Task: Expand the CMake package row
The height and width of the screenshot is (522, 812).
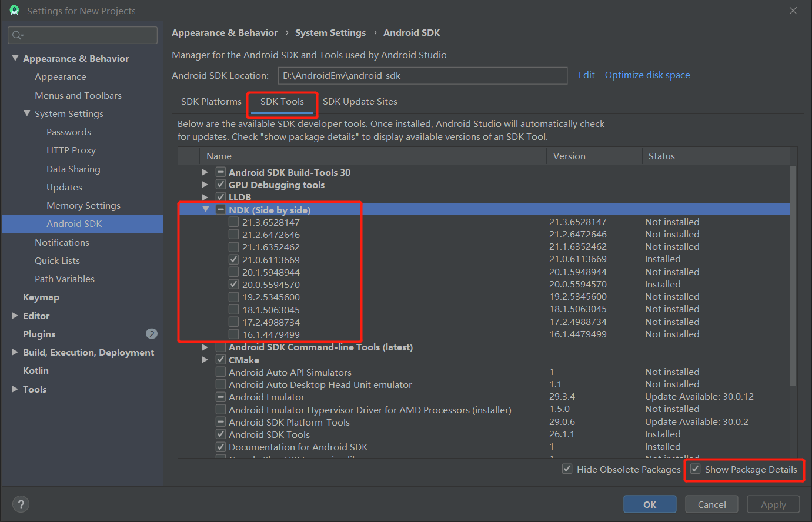Action: click(x=205, y=360)
